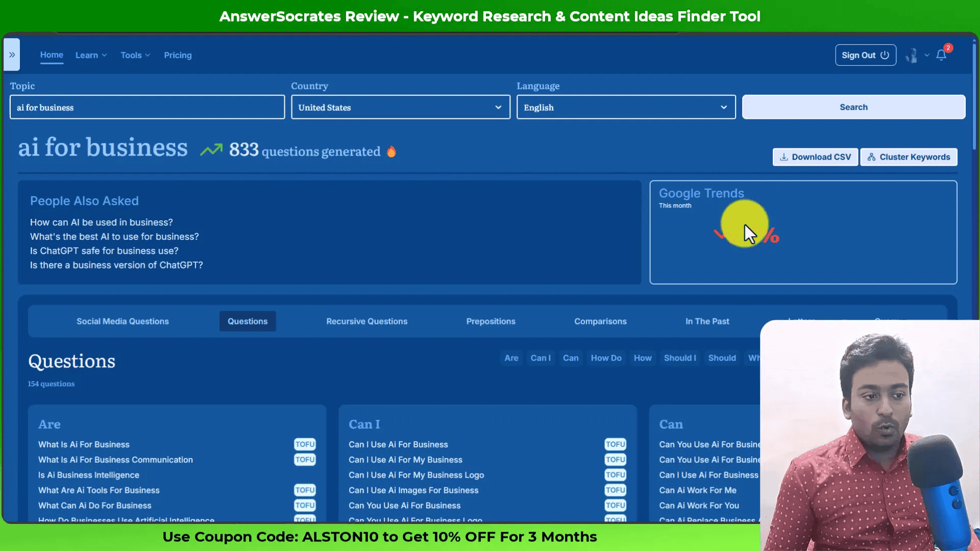Open the Language dropdown set to English
The width and height of the screenshot is (980, 551).
pyautogui.click(x=626, y=107)
